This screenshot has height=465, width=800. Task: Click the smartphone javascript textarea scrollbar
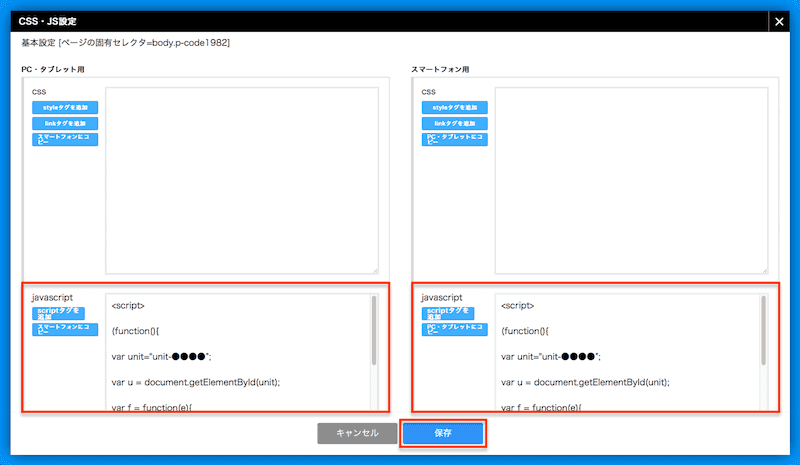click(764, 331)
